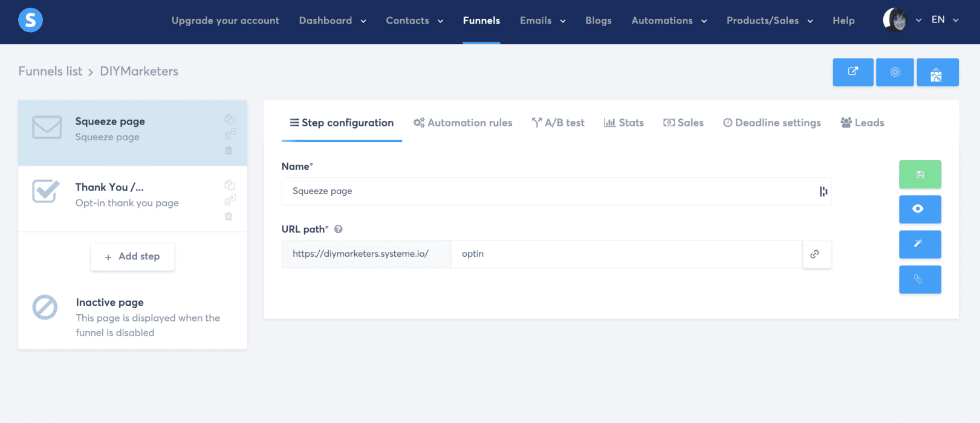Click the bars icon inside the Name field
980x423 pixels.
coord(823,192)
